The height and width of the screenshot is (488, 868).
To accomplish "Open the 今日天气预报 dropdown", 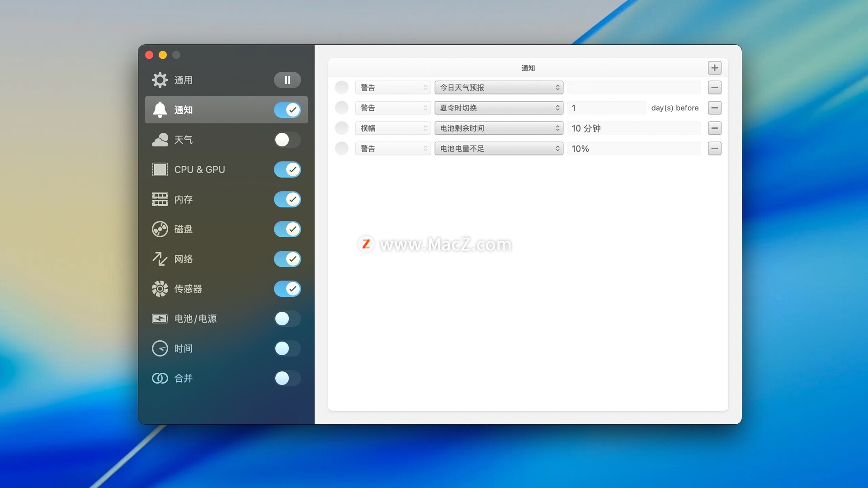I will (499, 88).
